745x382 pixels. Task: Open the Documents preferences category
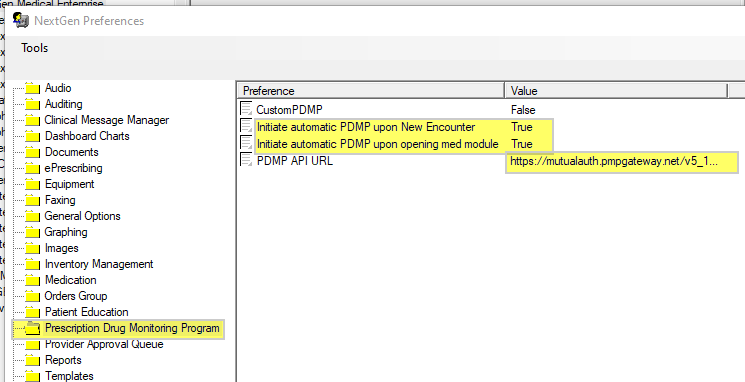point(72,152)
